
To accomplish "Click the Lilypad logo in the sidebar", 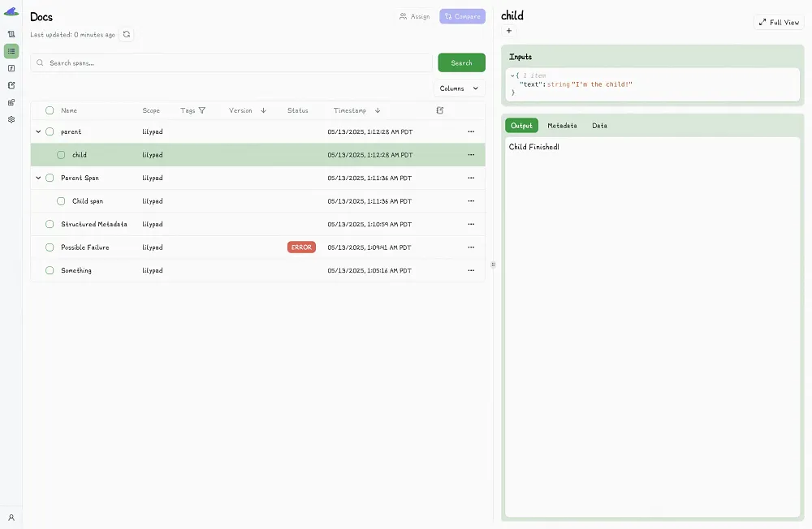I will click(11, 11).
